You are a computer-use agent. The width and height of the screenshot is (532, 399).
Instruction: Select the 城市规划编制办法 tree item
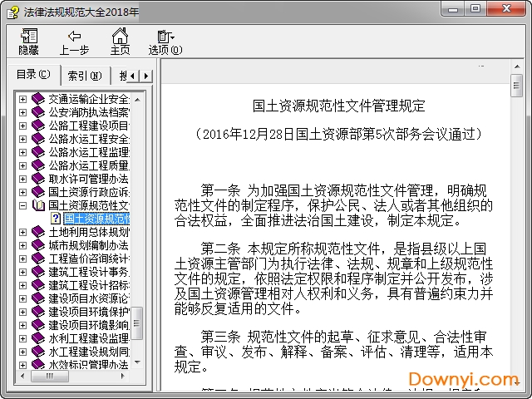click(88, 245)
